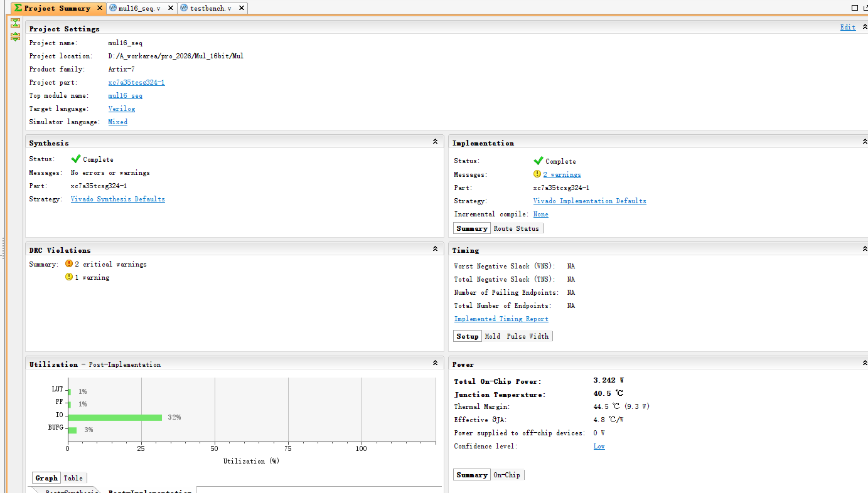The width and height of the screenshot is (868, 493).
Task: Open the On-Chip tab in Power
Action: pyautogui.click(x=507, y=475)
